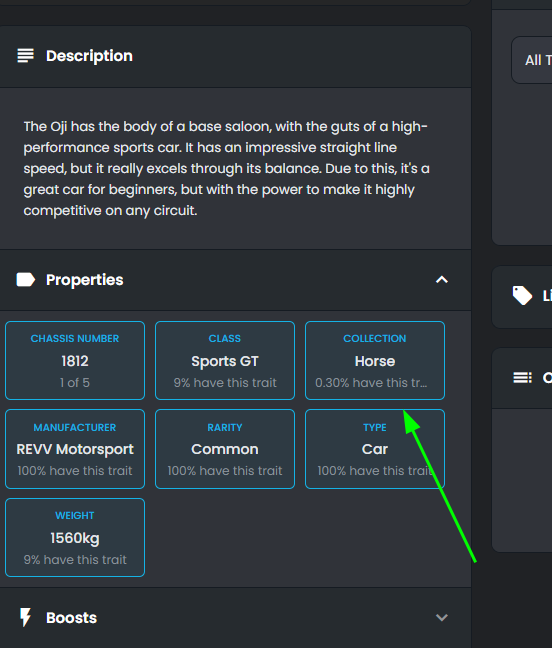Select the Weight 1560kg property card

[75, 537]
